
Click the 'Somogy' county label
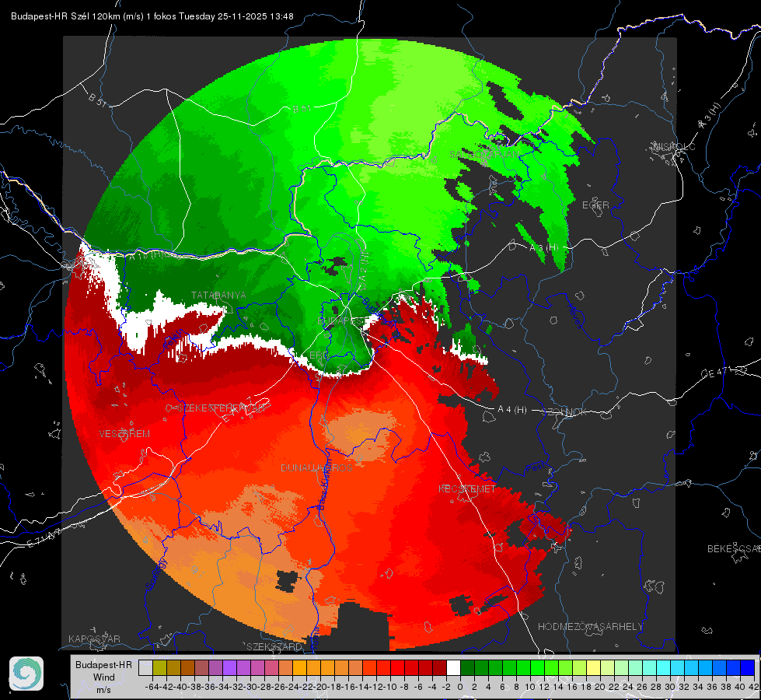156,575
